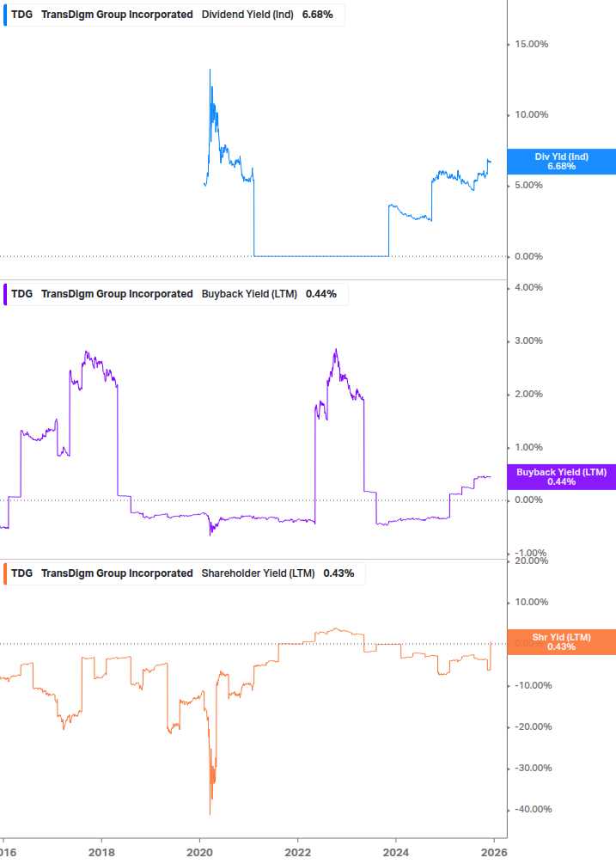Click the 15.00% label on dividend axis

[531, 44]
